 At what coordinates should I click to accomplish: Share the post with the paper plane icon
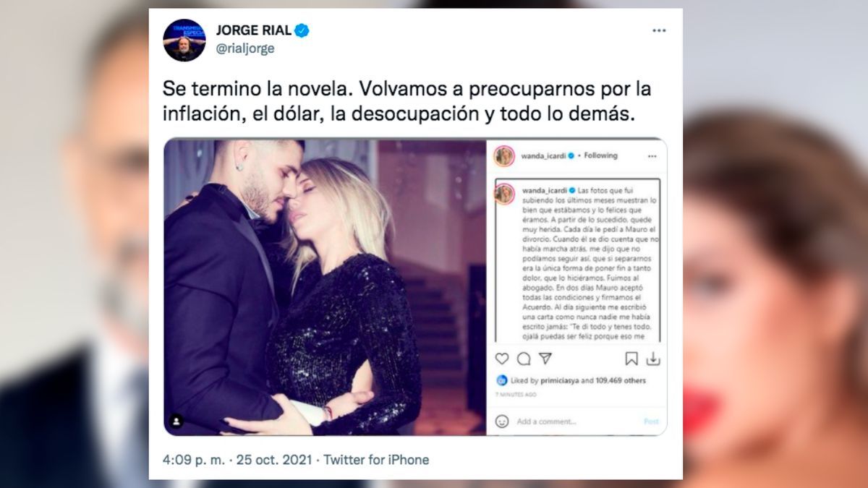pyautogui.click(x=545, y=359)
